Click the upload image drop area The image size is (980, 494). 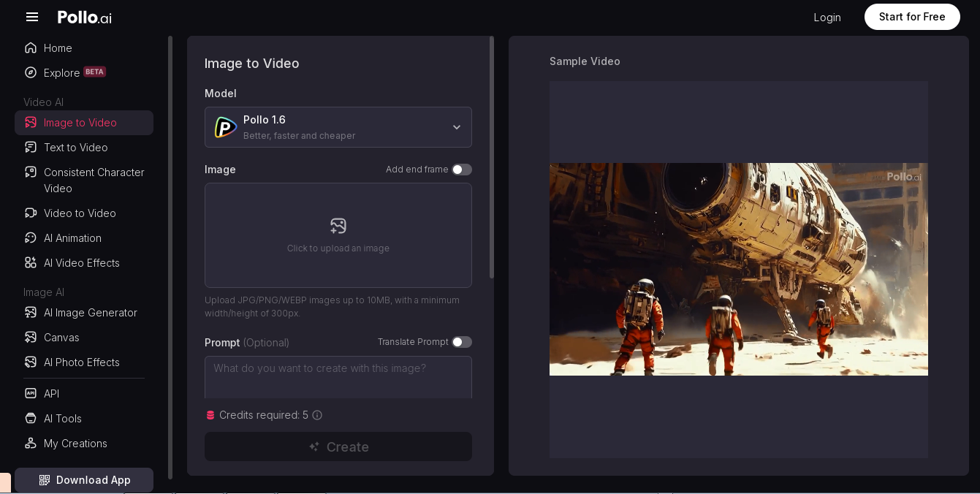coord(338,235)
